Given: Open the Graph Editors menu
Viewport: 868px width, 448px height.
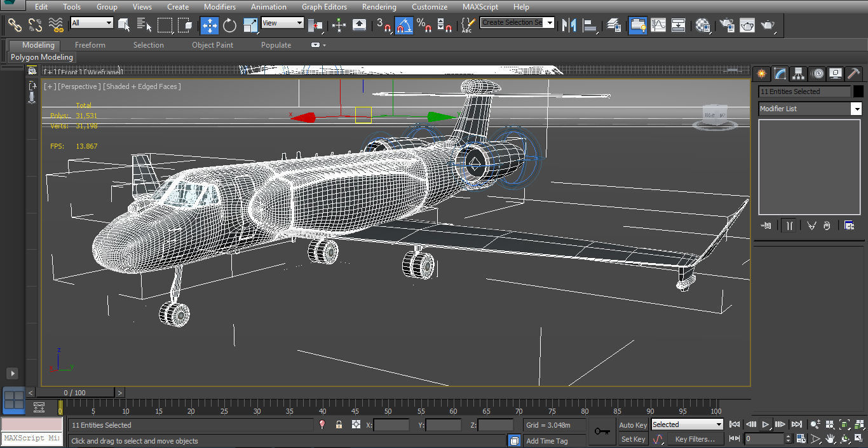Looking at the screenshot, I should [x=324, y=7].
